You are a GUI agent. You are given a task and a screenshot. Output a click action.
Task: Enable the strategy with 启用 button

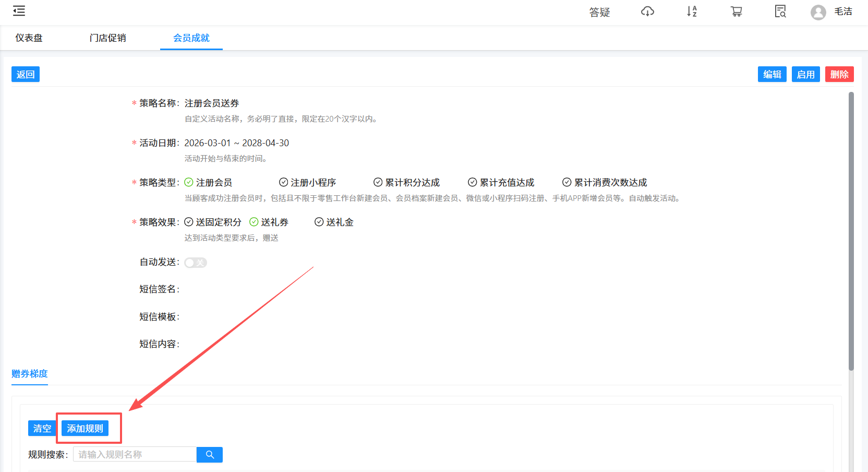click(805, 74)
